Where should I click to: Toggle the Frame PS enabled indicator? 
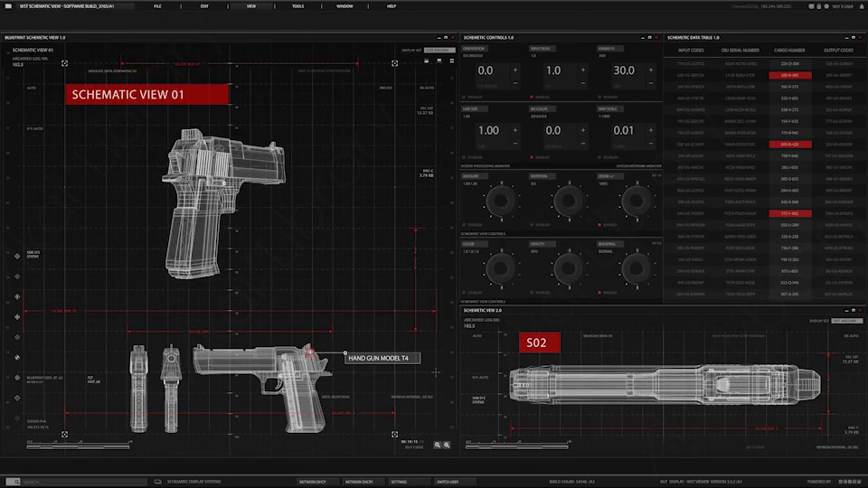click(599, 97)
